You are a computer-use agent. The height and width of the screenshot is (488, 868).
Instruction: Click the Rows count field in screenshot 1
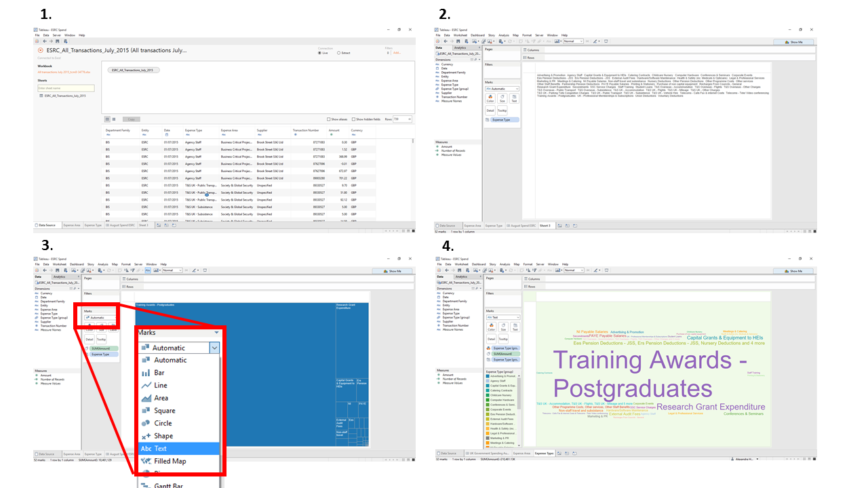(403, 119)
